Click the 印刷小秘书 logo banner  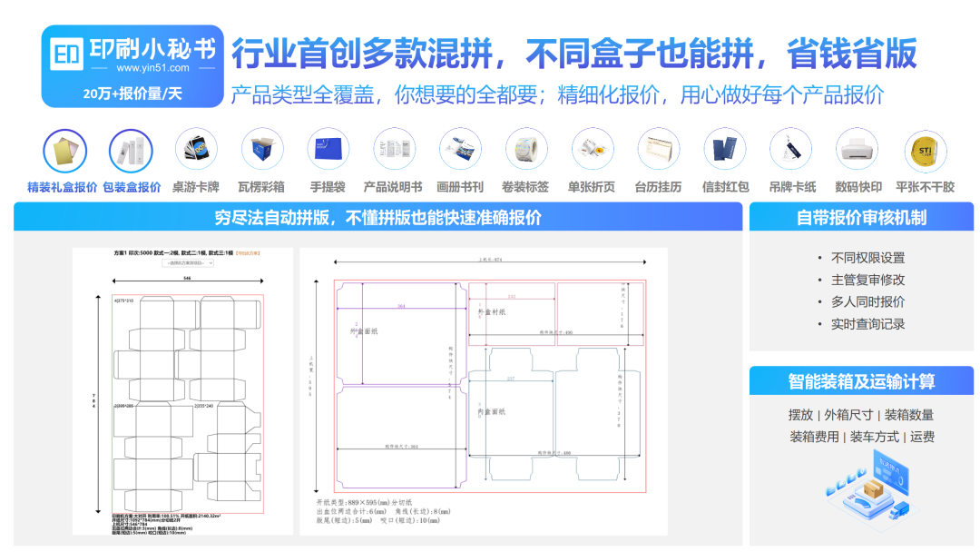point(132,66)
